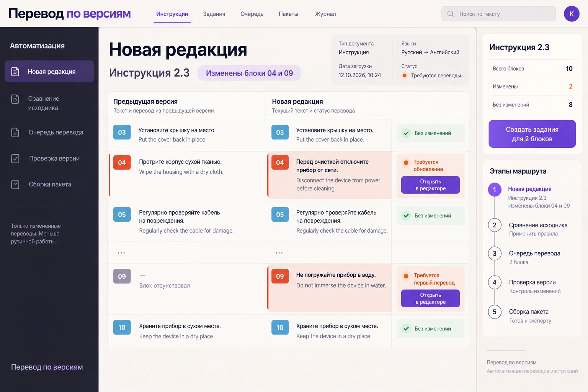Expand the ellipsis in previous version column
The width and height of the screenshot is (588, 392).
121,253
